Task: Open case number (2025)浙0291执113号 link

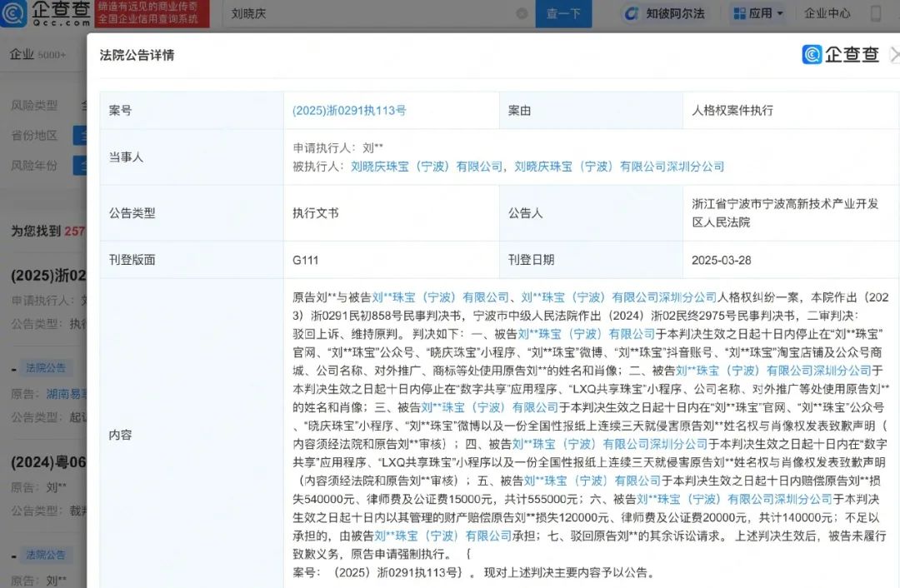Action: [x=349, y=110]
